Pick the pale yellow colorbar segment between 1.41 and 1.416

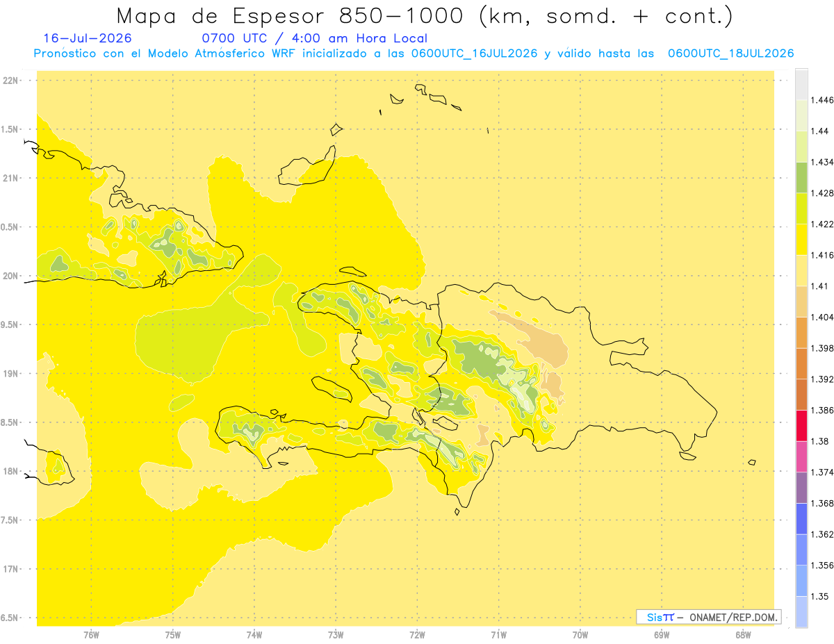[x=801, y=271]
